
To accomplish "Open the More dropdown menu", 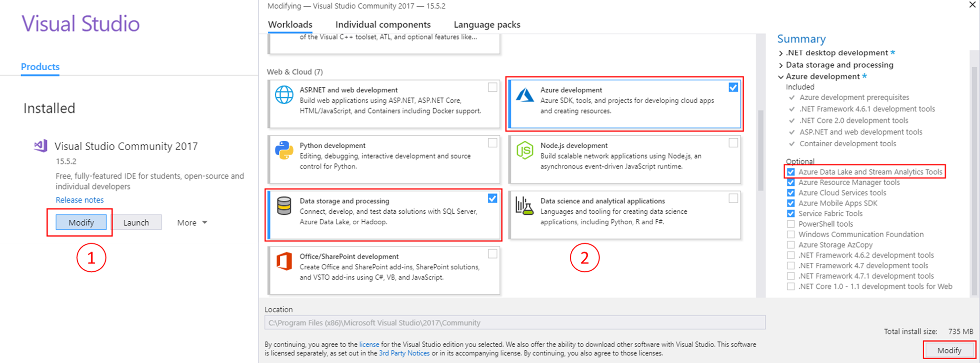I will (x=192, y=223).
